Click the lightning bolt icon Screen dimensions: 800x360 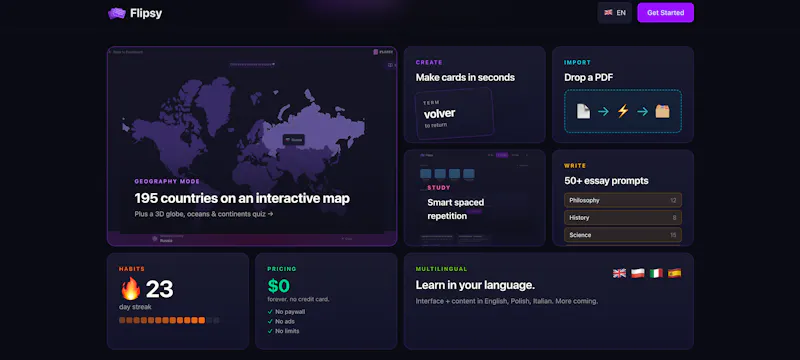[622, 111]
